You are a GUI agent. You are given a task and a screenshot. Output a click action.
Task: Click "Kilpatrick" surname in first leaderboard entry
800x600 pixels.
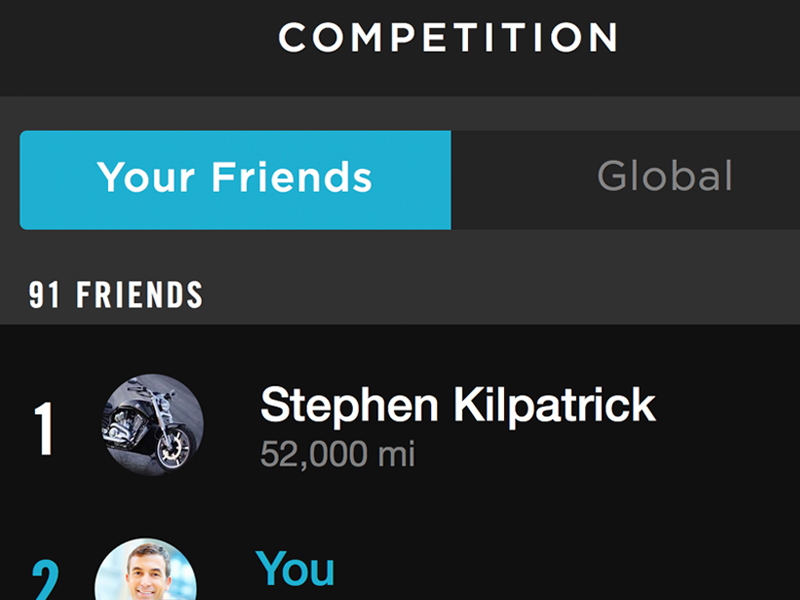[555, 405]
